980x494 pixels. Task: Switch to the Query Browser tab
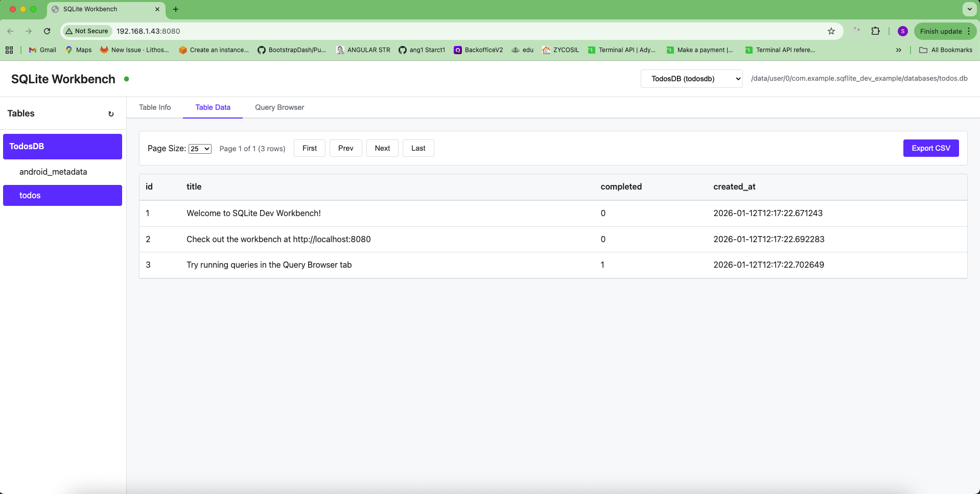[x=279, y=107]
